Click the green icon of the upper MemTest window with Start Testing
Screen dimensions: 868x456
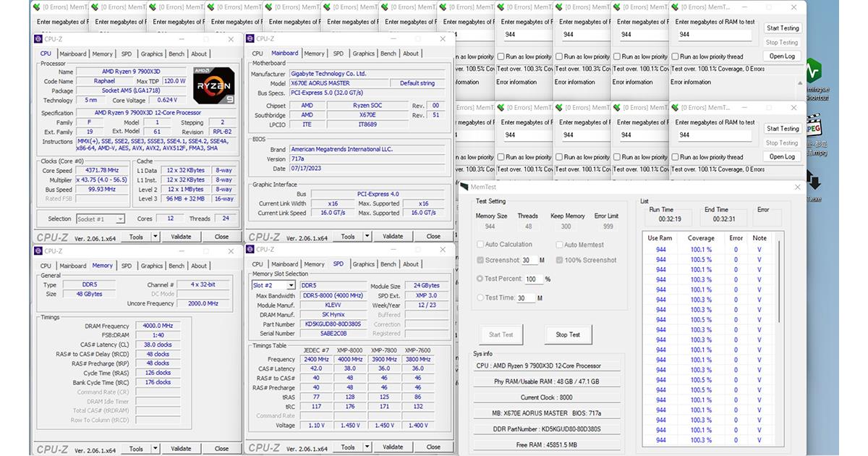pos(676,7)
